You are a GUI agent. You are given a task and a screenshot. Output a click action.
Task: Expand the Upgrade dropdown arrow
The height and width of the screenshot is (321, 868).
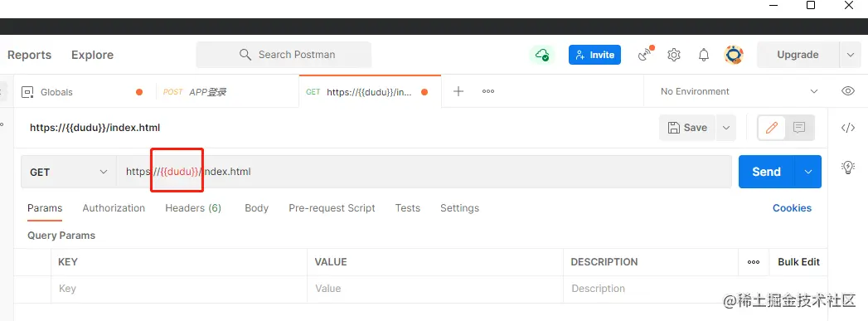click(x=851, y=55)
